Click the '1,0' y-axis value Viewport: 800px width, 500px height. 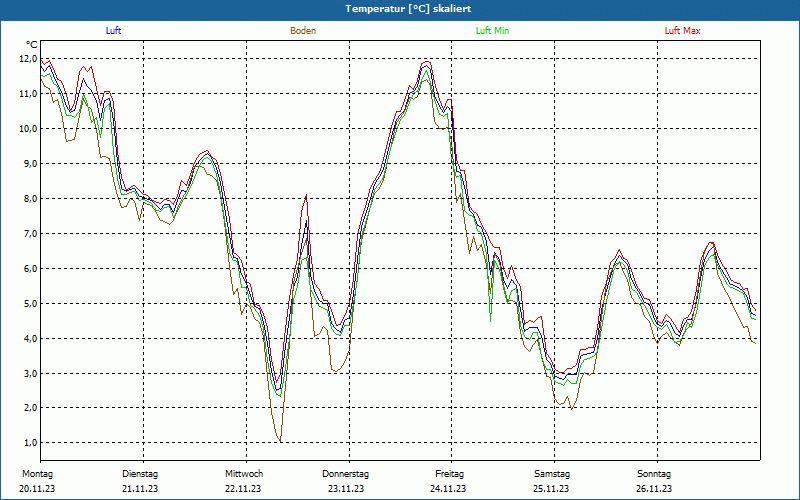click(31, 442)
